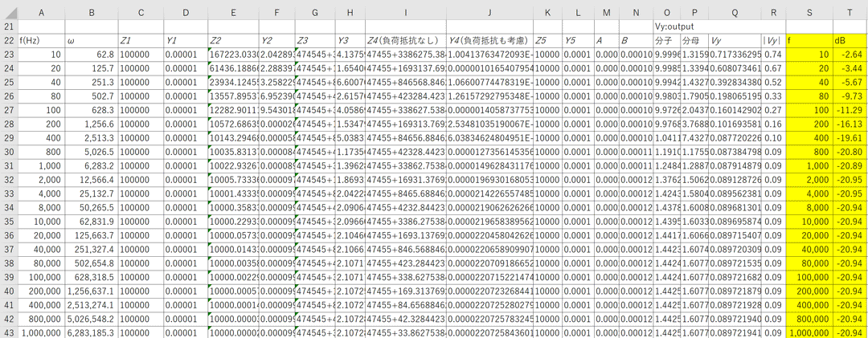Viewport: 868px width, 338px height.
Task: Click the 'Y1' header cell
Action: coord(186,41)
